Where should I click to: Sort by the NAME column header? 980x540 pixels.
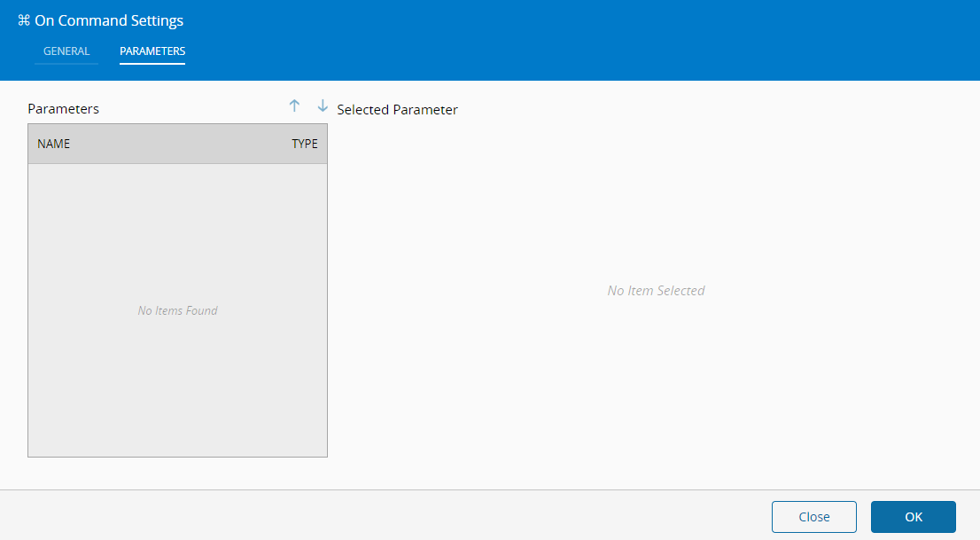54,144
